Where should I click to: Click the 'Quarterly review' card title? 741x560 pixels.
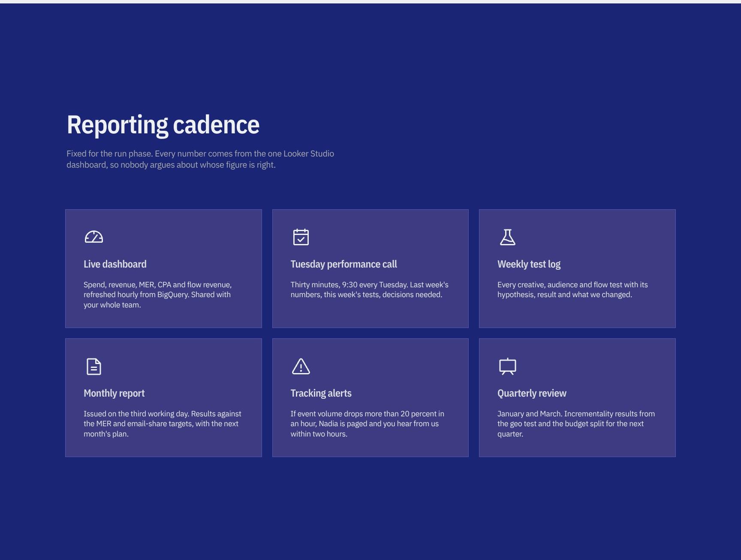[532, 393]
